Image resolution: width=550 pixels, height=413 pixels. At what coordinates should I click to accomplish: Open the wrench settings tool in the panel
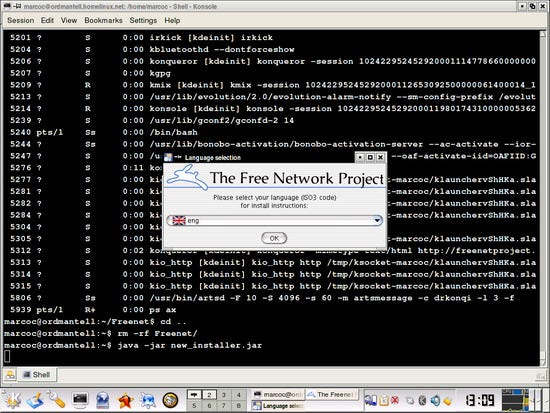click(x=56, y=400)
